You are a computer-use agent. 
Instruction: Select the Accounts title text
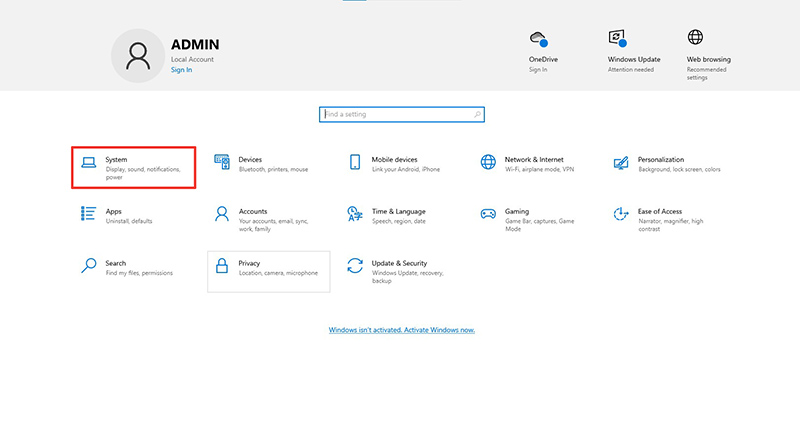tap(253, 211)
